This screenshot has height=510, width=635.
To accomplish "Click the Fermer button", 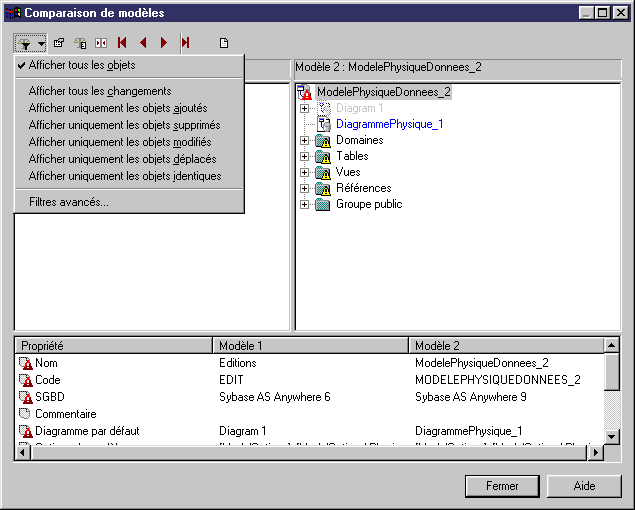I will coord(502,486).
